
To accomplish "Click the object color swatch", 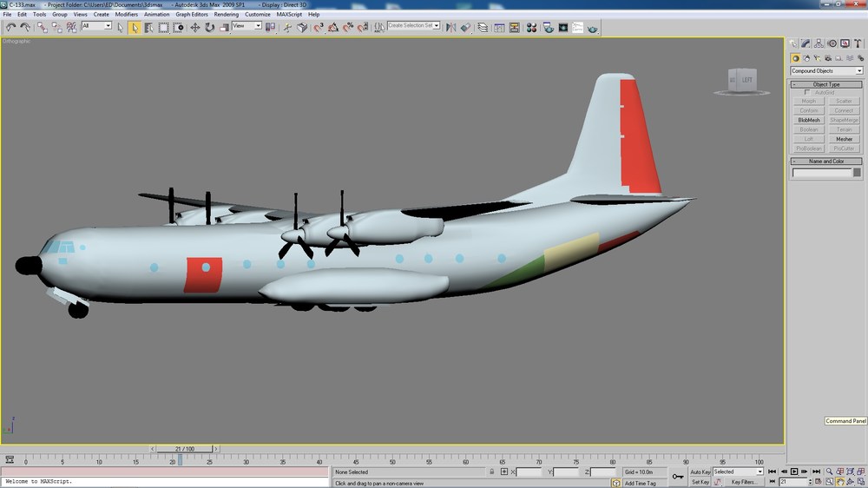I will tap(857, 173).
